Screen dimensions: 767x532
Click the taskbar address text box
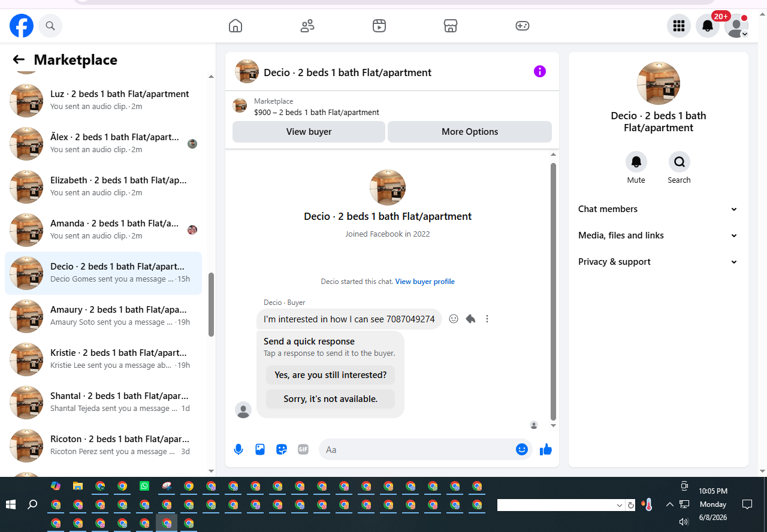[556, 505]
